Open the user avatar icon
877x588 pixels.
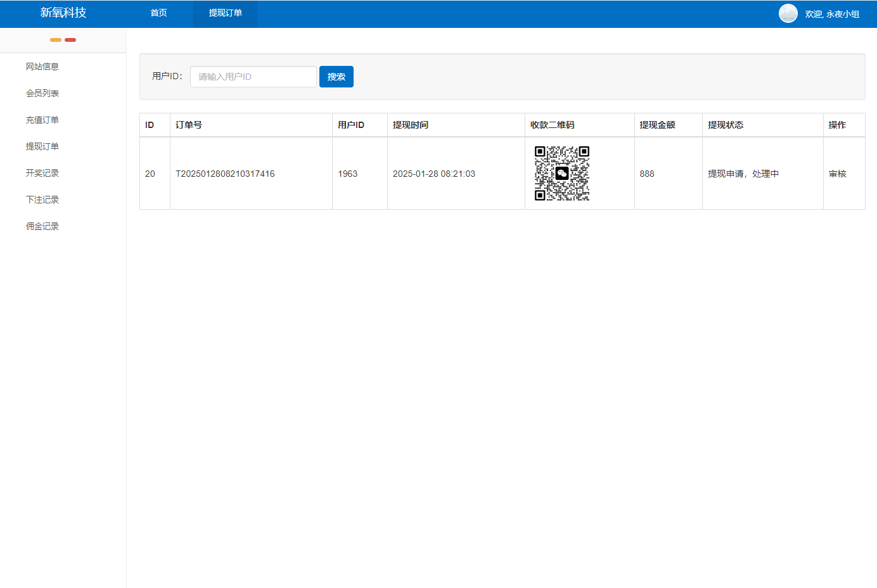(x=788, y=13)
